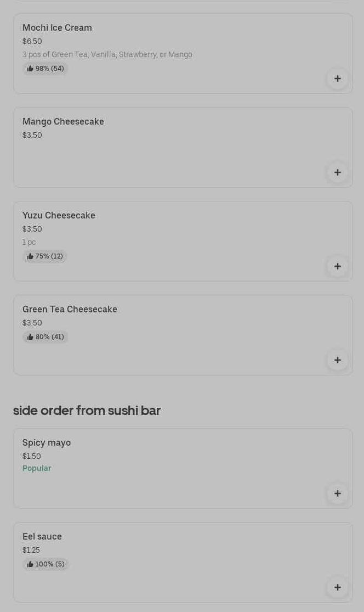Click Mochi Ice Cream 98% thumbs-up rating
364x612 pixels.
[46, 69]
